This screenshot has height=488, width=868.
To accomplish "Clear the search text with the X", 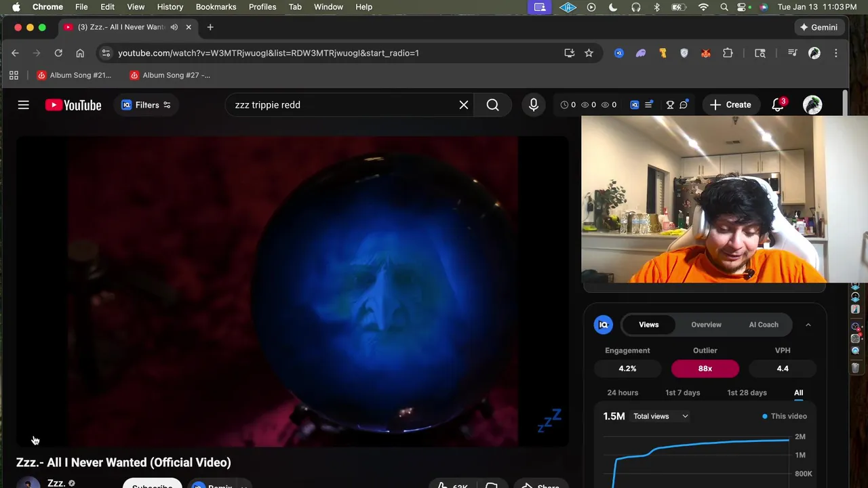I will point(464,105).
